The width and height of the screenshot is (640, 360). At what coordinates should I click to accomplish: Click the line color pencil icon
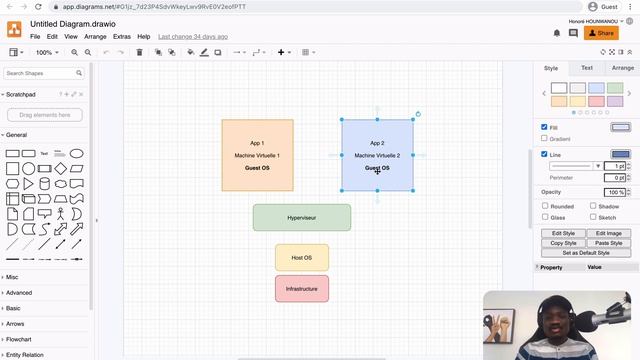tap(204, 52)
